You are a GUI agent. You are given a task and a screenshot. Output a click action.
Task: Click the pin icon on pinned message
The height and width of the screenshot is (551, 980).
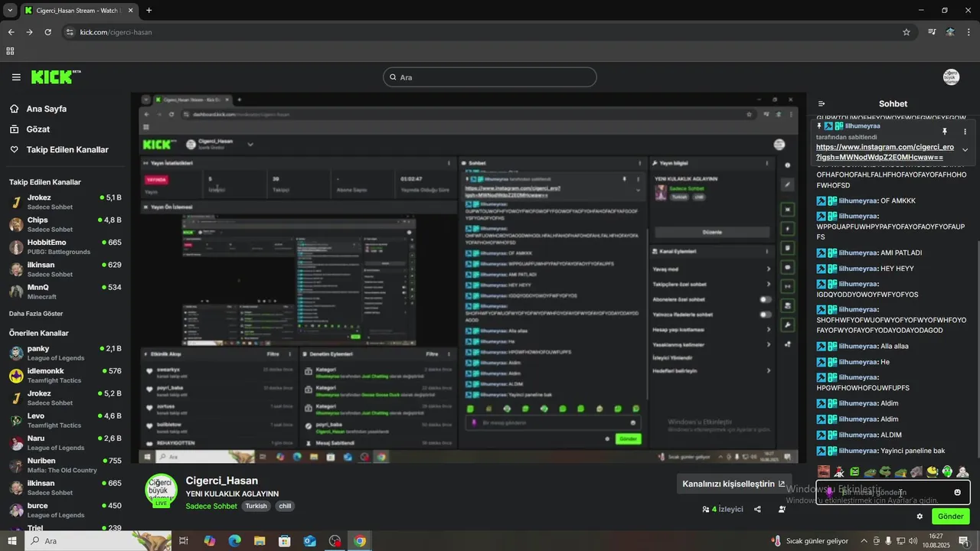[944, 132]
